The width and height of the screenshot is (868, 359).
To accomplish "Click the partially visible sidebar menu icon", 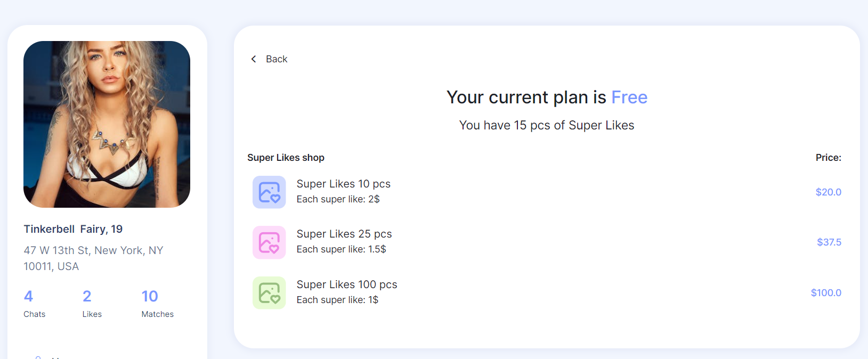I will (38, 357).
